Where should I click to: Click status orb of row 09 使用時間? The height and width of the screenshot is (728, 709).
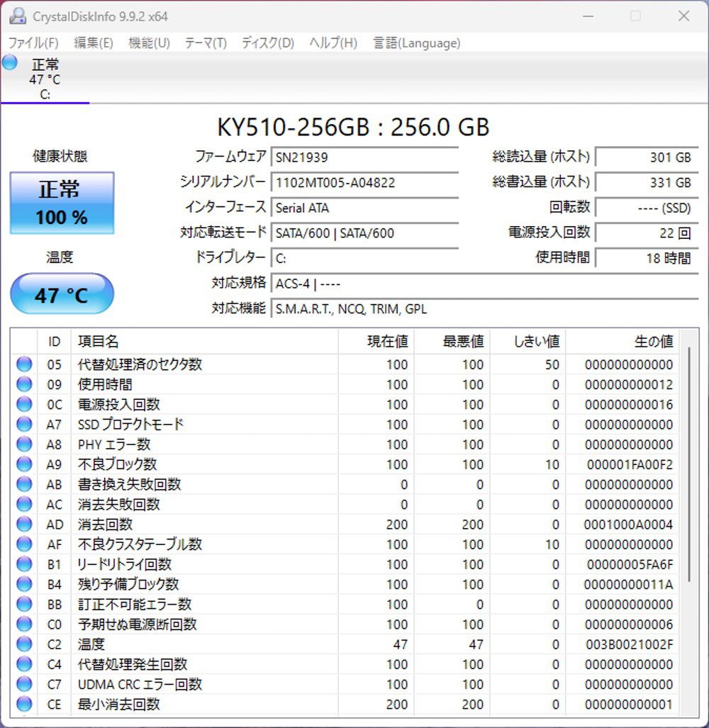[24, 384]
